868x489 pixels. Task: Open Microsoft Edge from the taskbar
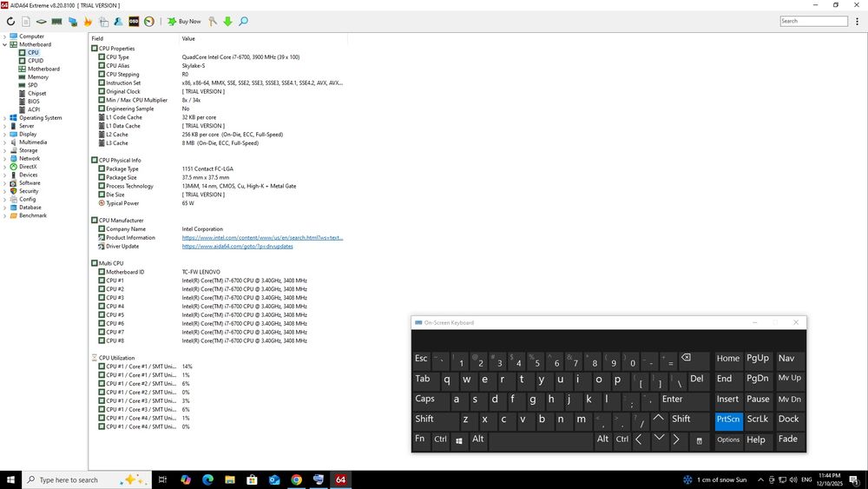[207, 479]
